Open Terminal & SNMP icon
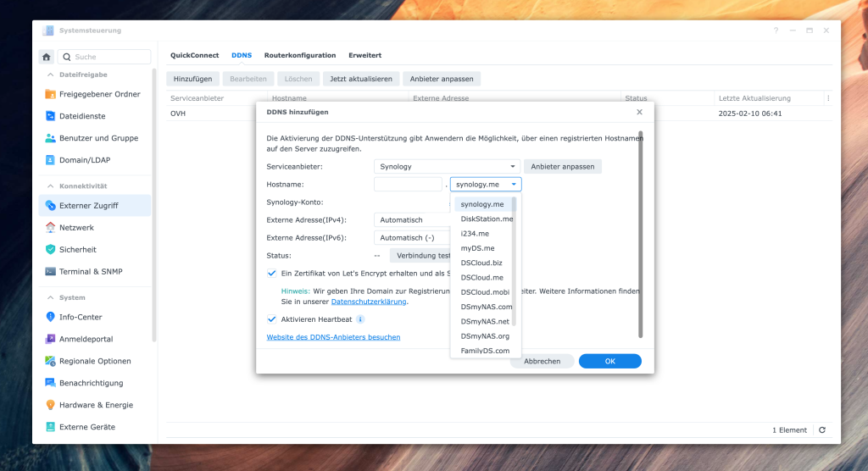868x471 pixels. pos(50,272)
